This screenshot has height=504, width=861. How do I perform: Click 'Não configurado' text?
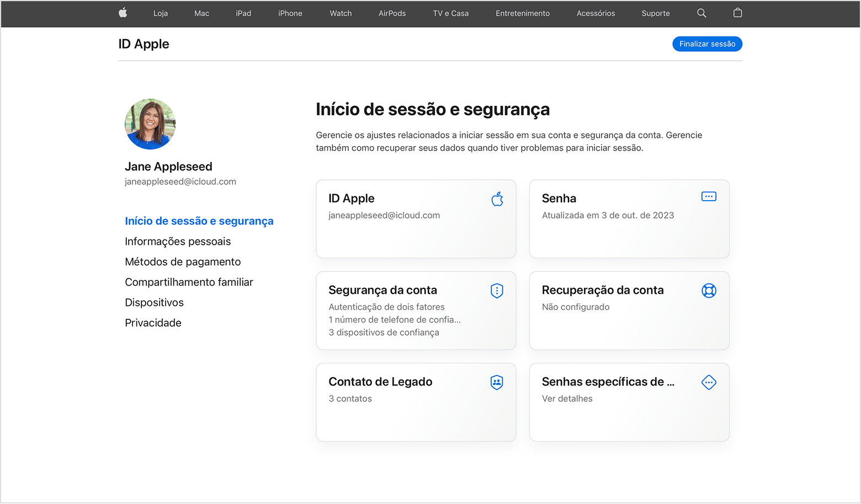(576, 307)
